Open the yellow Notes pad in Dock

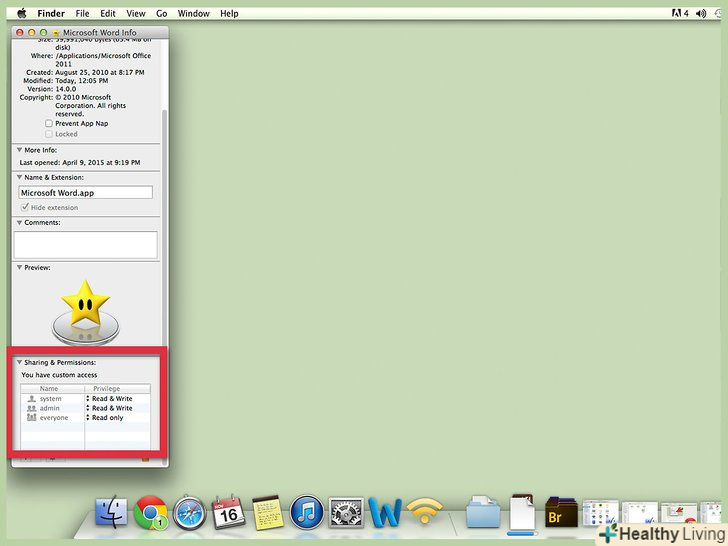point(268,513)
